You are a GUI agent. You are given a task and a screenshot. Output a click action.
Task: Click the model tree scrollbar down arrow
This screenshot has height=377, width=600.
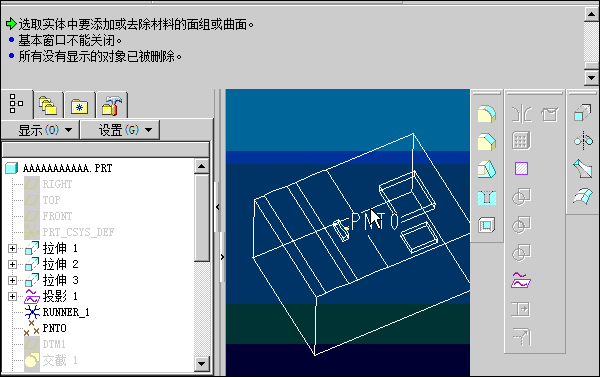(x=202, y=364)
